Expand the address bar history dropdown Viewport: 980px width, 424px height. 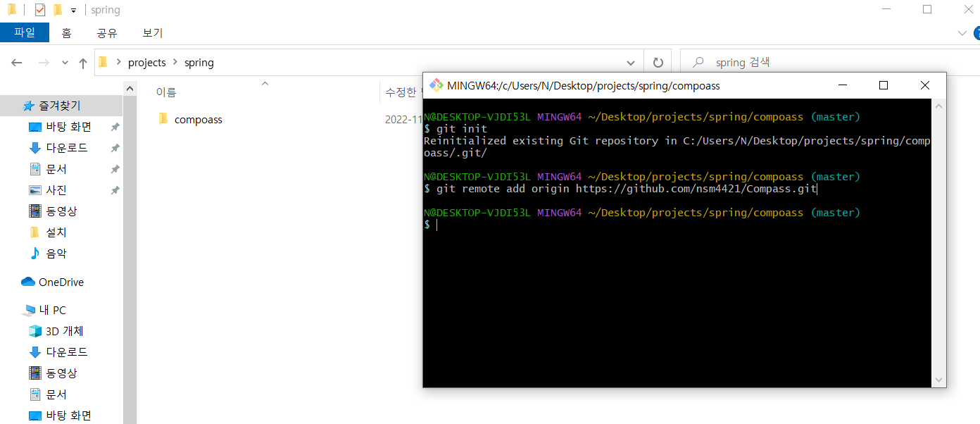[630, 63]
